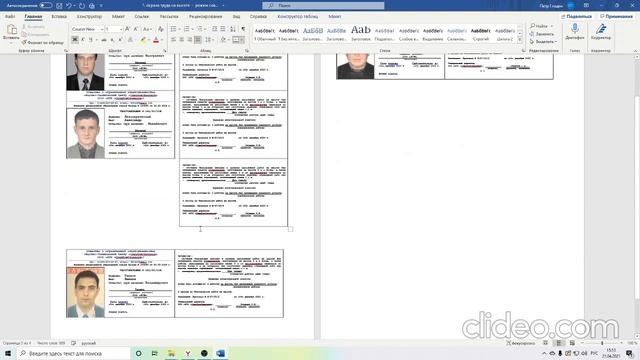Open the font name combo box
The width and height of the screenshot is (640, 360).
click(x=87, y=29)
